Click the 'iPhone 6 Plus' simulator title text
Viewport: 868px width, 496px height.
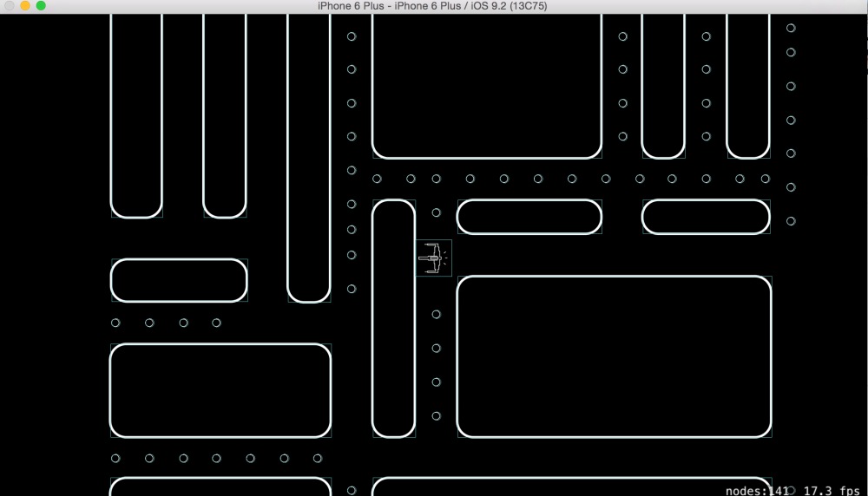tap(432, 6)
